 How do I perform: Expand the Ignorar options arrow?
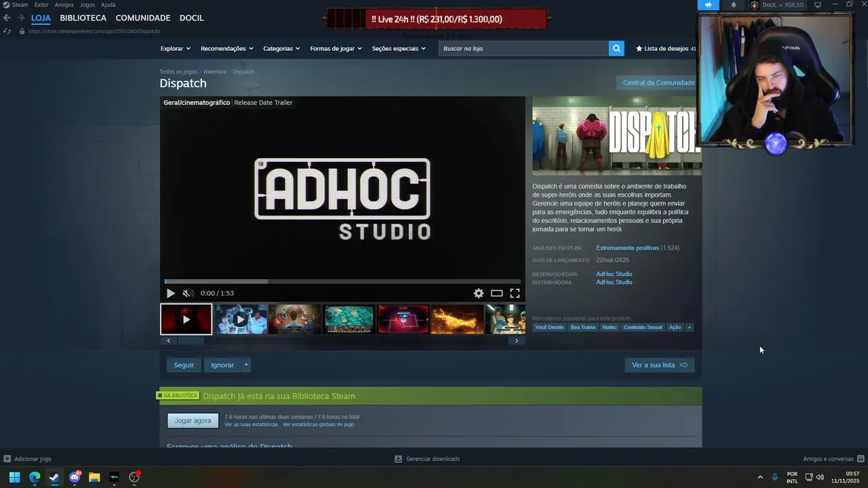click(246, 365)
